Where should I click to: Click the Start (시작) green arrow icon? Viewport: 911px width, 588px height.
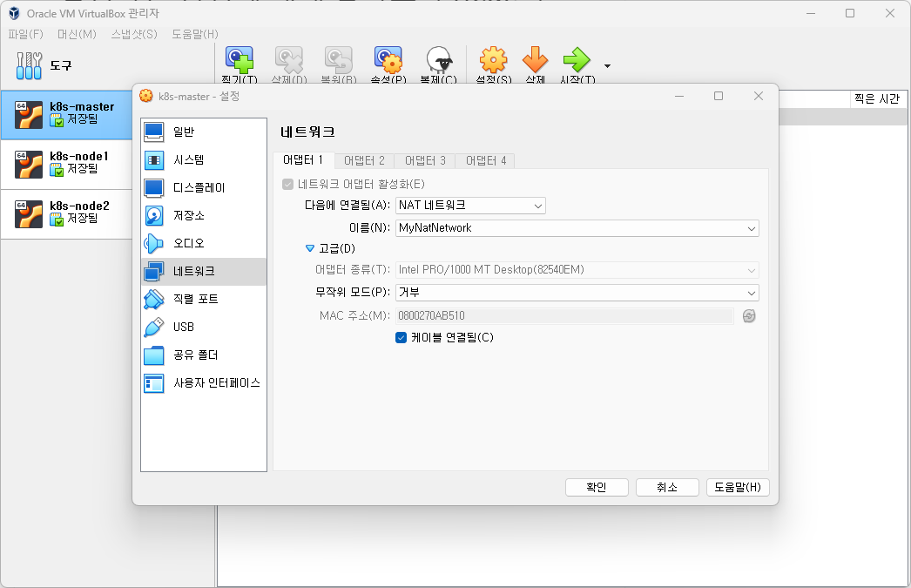pyautogui.click(x=577, y=60)
